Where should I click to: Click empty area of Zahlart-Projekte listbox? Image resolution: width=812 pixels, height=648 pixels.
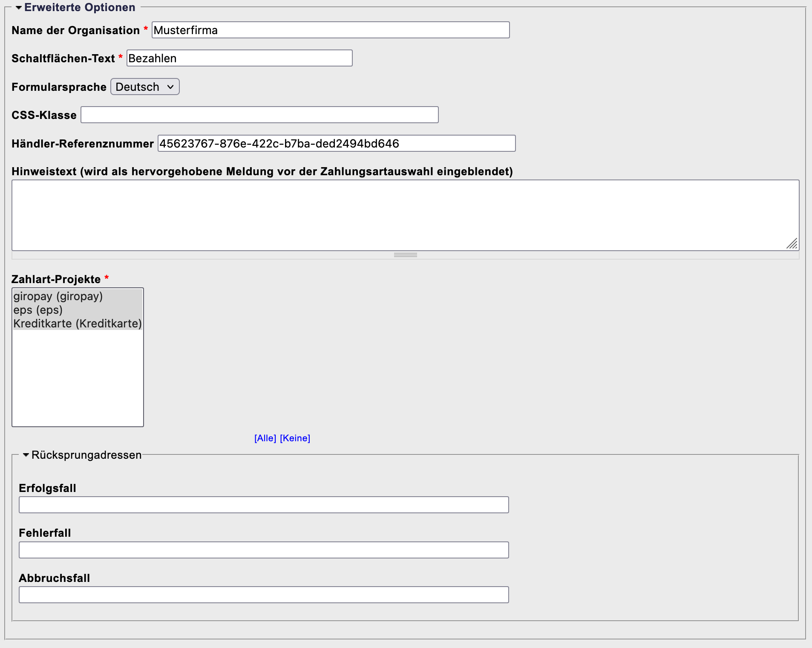78,379
